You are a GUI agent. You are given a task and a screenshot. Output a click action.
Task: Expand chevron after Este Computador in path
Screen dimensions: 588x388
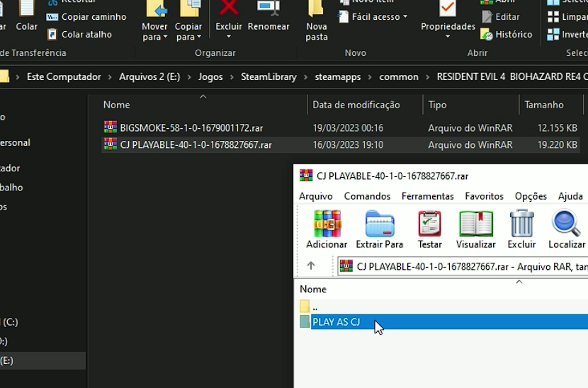click(x=110, y=77)
